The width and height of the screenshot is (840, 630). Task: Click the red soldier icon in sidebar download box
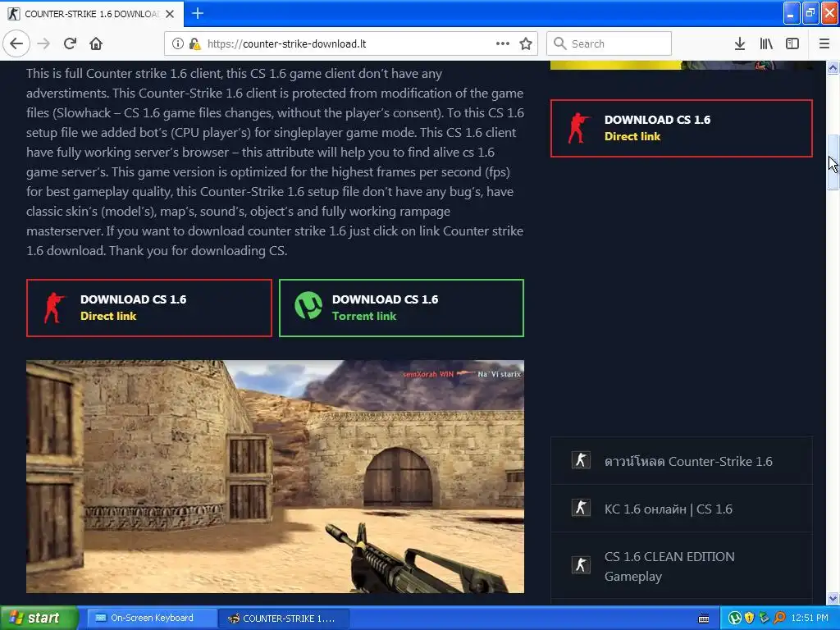click(578, 128)
